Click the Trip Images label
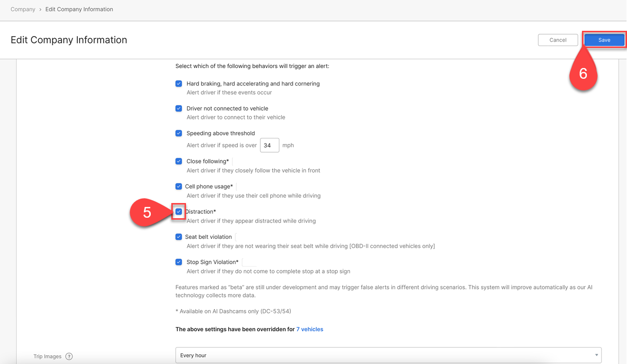This screenshot has width=627, height=364. tap(47, 356)
